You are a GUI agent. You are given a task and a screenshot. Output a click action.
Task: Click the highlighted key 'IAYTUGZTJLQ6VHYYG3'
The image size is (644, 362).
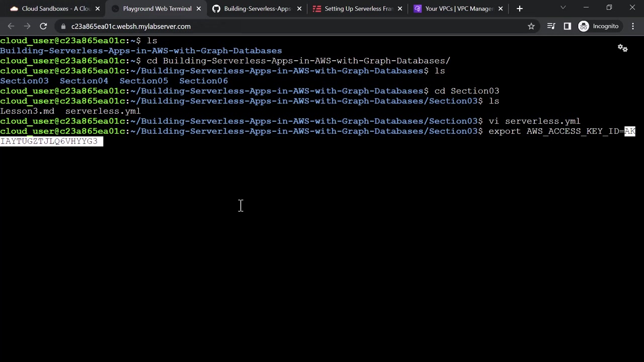pos(49,141)
